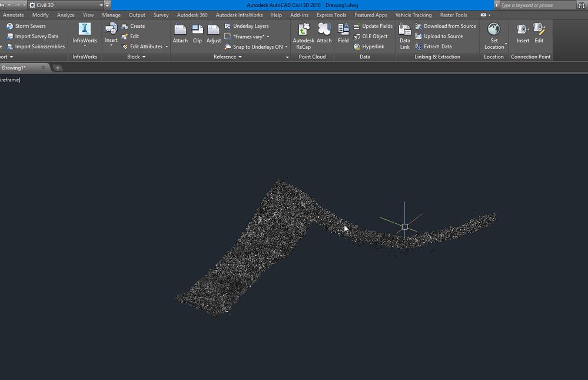Click the Adjust reference icon
This screenshot has height=380, width=588.
(x=214, y=29)
